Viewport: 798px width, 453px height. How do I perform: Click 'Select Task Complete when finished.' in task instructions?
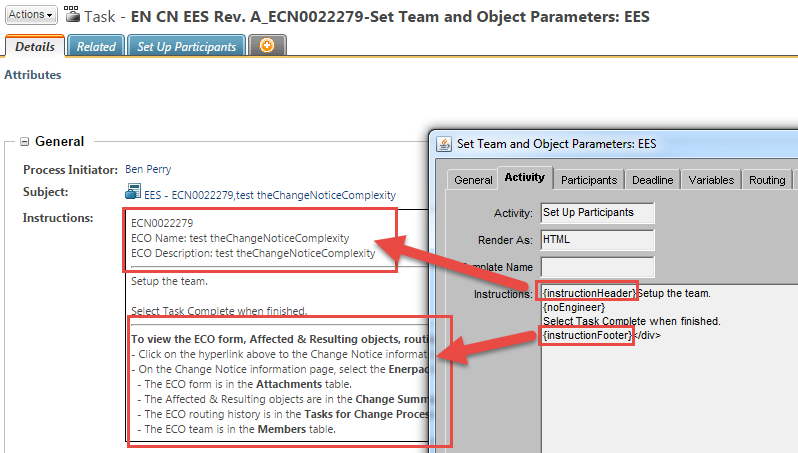point(219,311)
